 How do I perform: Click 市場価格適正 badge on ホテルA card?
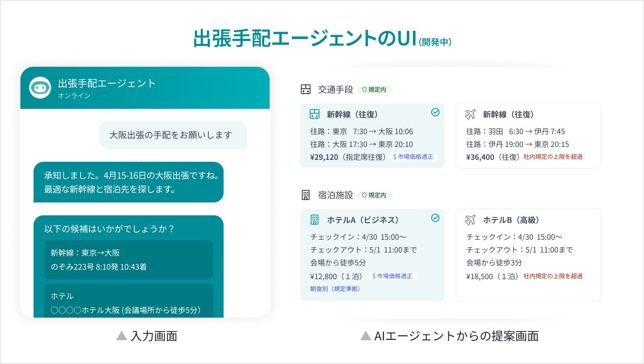click(393, 276)
